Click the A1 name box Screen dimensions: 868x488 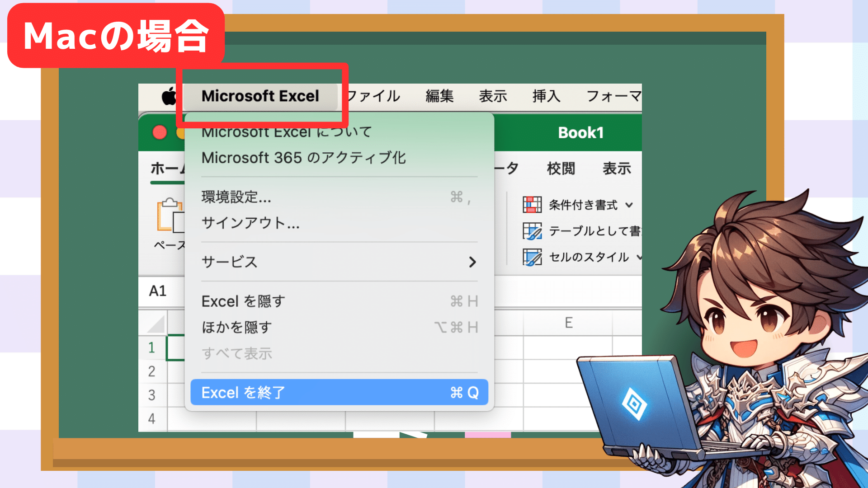coord(161,291)
